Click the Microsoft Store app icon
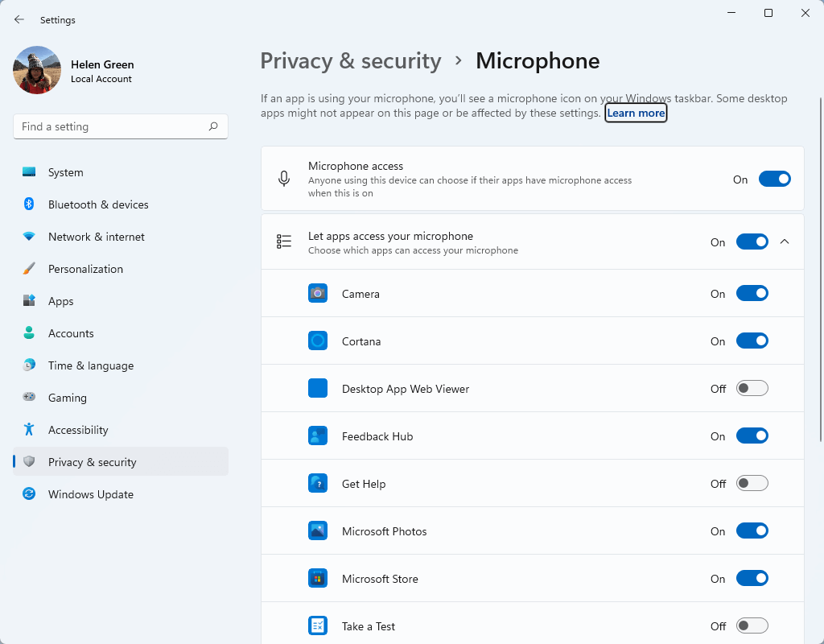 click(x=318, y=578)
